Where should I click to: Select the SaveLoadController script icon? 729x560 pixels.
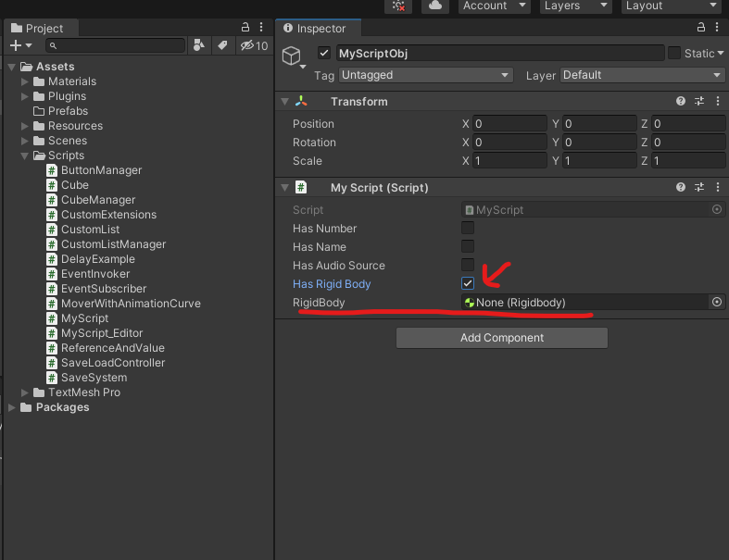pos(52,363)
